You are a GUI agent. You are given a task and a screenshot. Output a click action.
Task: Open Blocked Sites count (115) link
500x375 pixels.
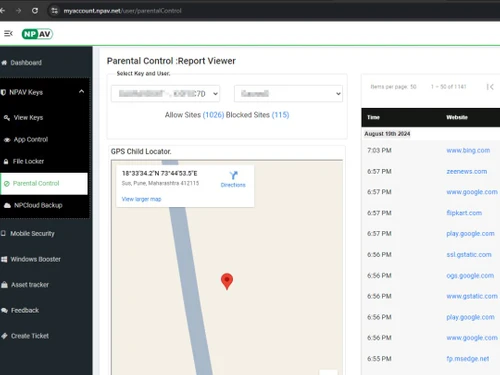pyautogui.click(x=280, y=115)
